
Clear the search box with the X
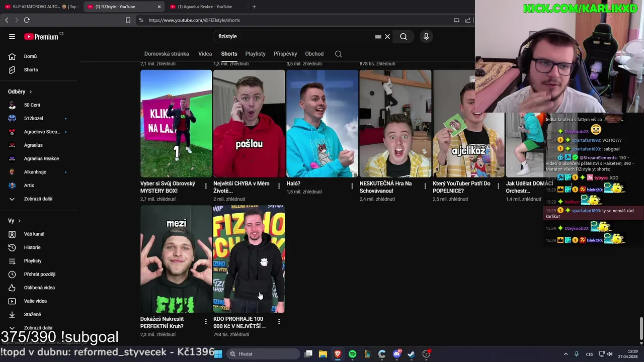[387, 36]
